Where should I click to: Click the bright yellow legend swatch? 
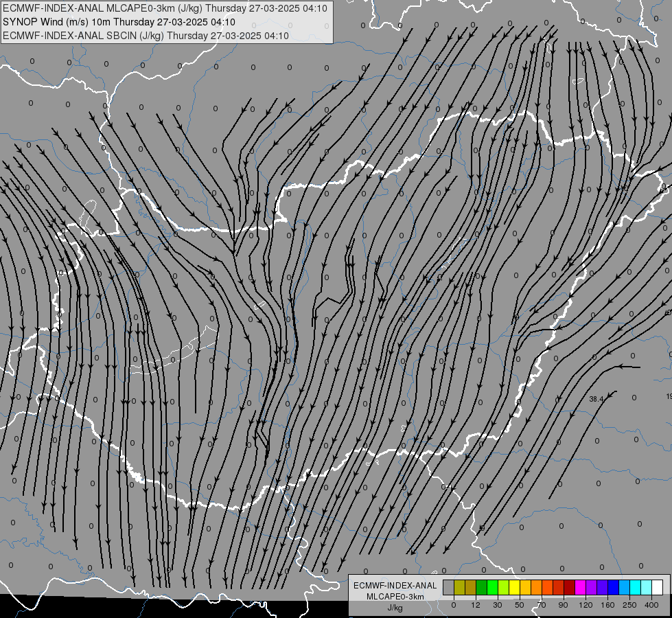(514, 587)
